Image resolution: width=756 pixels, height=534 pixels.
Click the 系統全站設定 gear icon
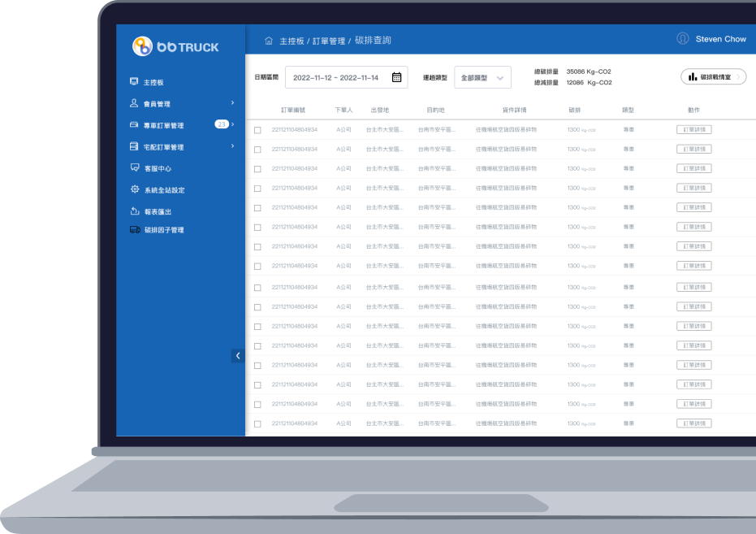(135, 189)
